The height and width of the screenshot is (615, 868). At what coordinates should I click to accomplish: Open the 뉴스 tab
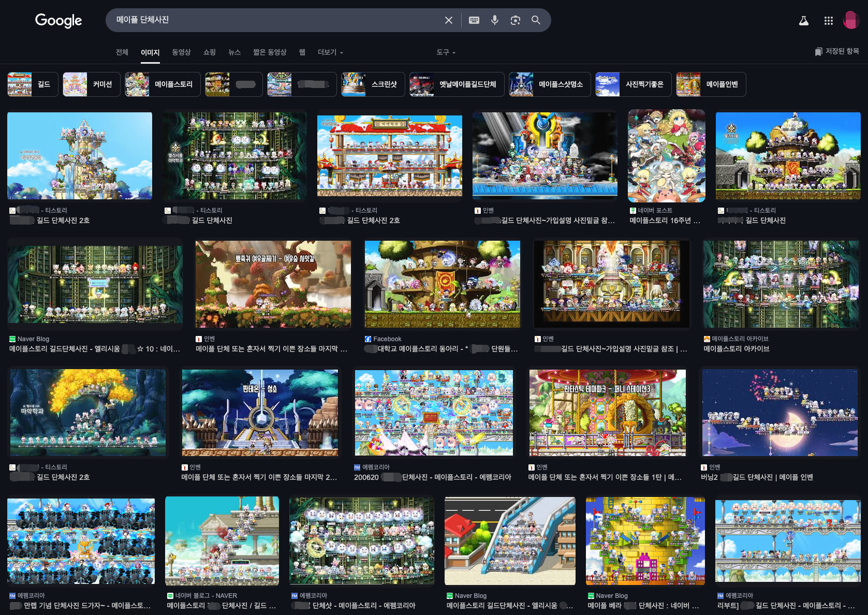click(x=234, y=52)
